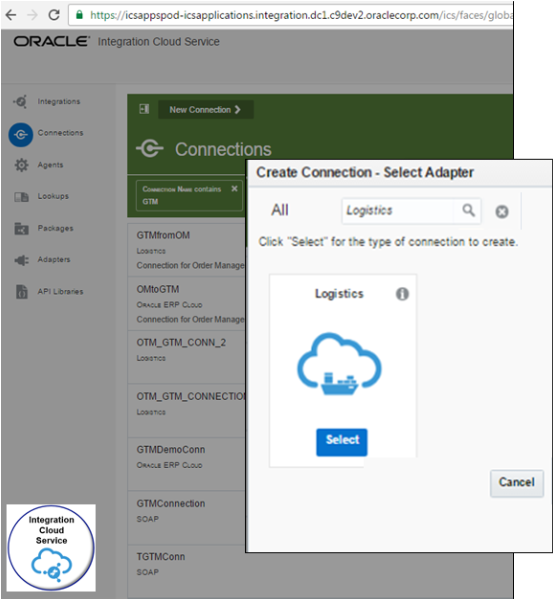Click the large Connections header icon
554x600 pixels.
[150, 148]
